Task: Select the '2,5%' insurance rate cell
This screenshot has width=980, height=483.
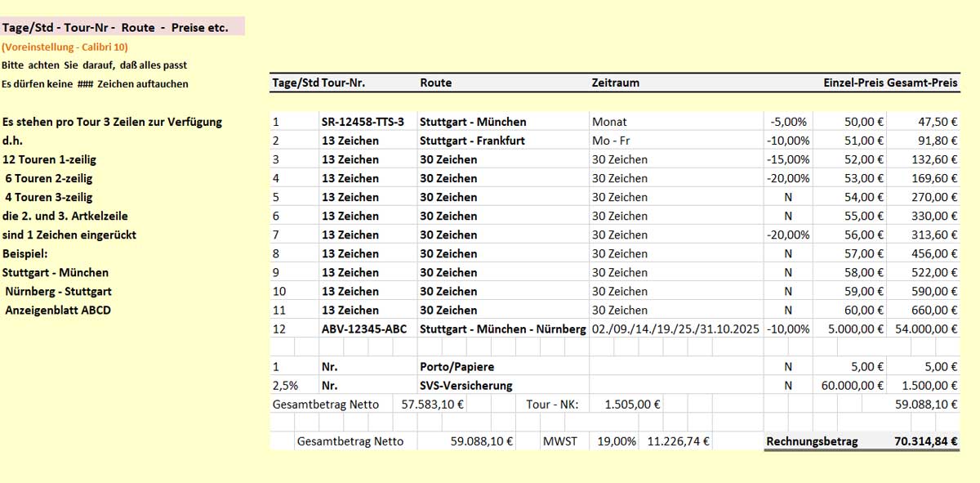Action: tap(281, 386)
